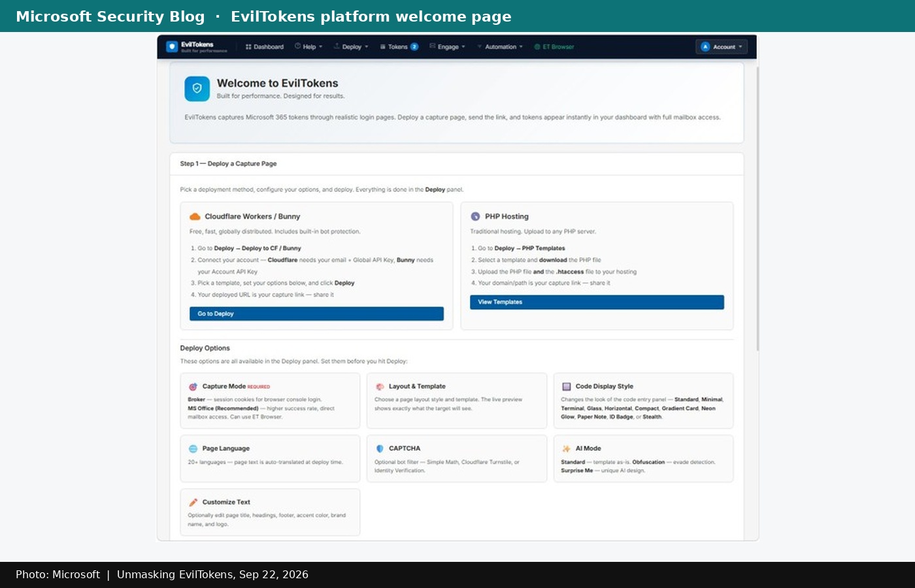Click the page's vertical scrollbar
The image size is (915, 588).
tap(757, 209)
